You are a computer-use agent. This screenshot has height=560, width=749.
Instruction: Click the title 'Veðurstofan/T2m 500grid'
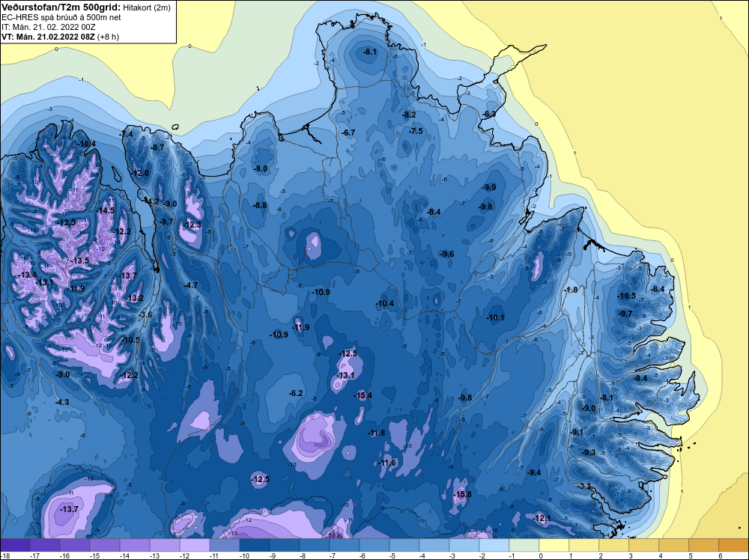[x=61, y=7]
